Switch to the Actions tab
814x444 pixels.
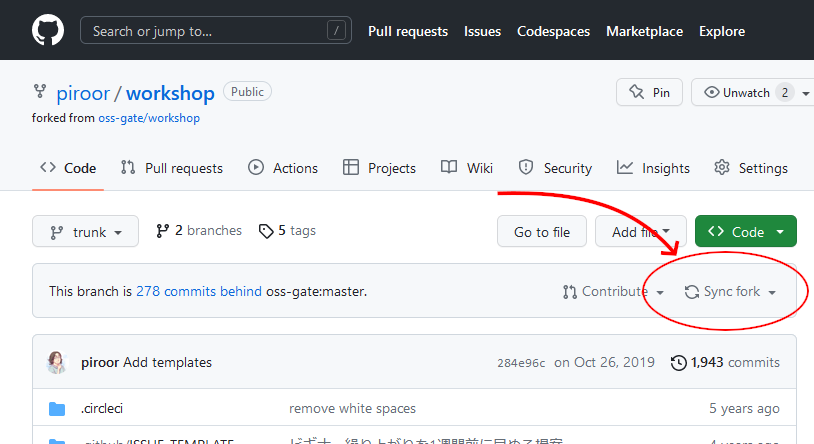[x=282, y=168]
